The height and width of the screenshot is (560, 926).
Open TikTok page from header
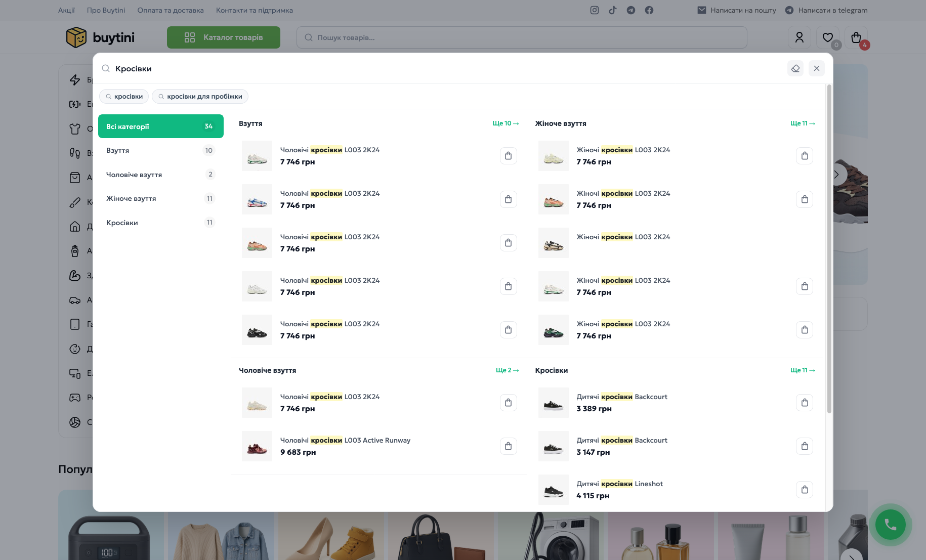[x=613, y=10]
